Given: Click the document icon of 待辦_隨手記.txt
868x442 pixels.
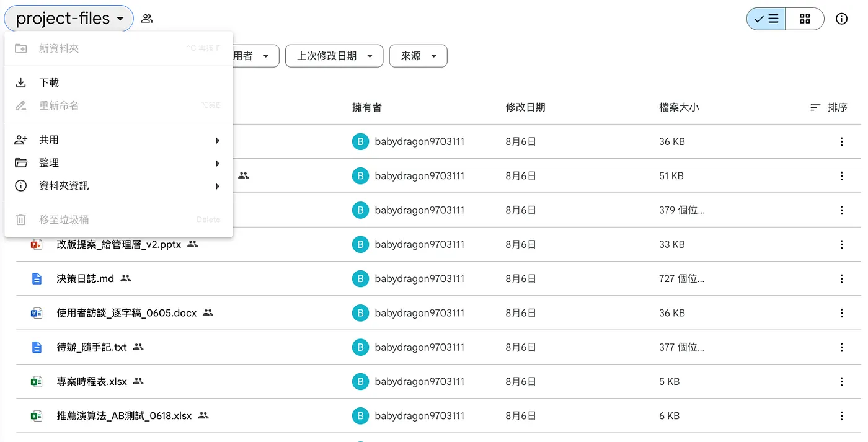Looking at the screenshot, I should (x=37, y=347).
